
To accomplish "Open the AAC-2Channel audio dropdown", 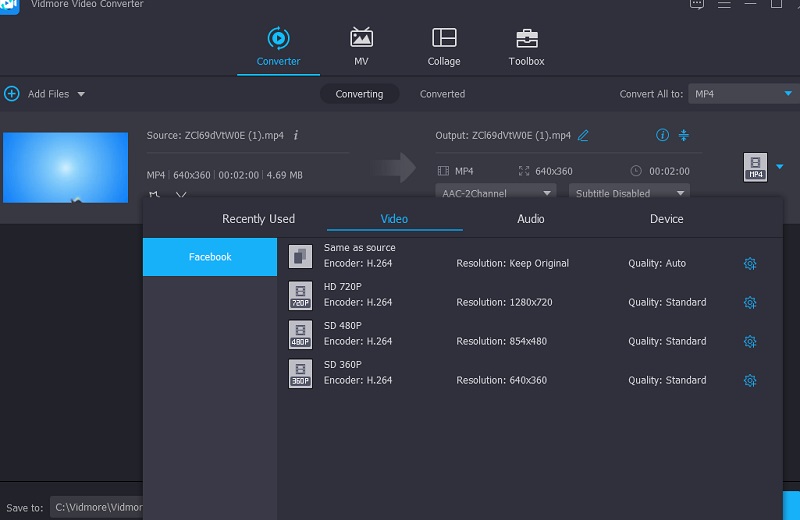I will pos(497,193).
